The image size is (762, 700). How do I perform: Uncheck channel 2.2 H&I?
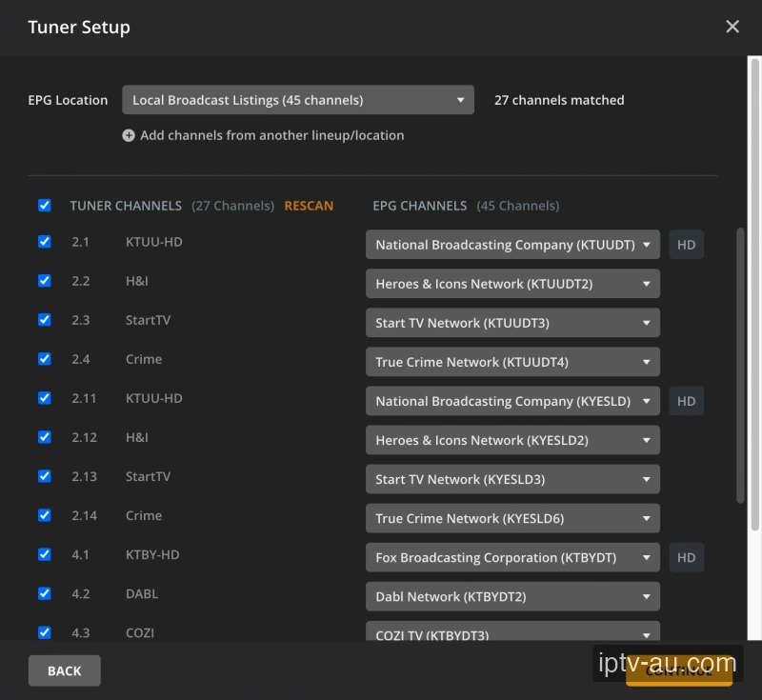(x=44, y=280)
